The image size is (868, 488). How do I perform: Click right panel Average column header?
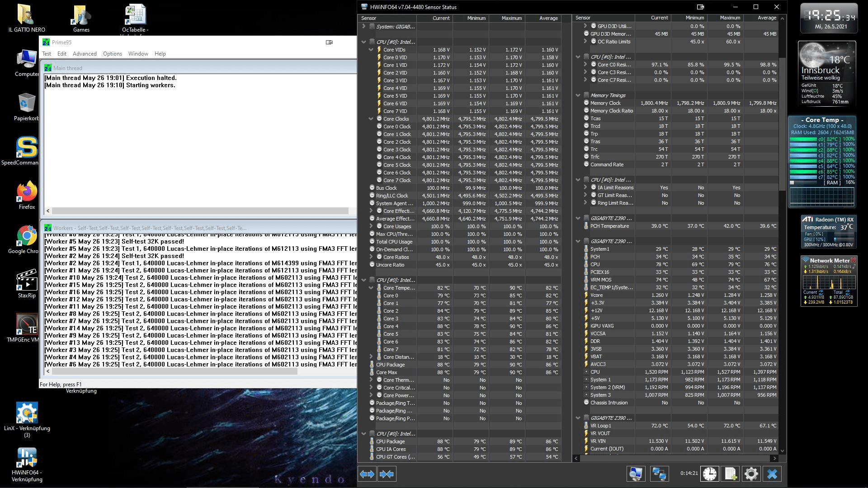click(761, 18)
